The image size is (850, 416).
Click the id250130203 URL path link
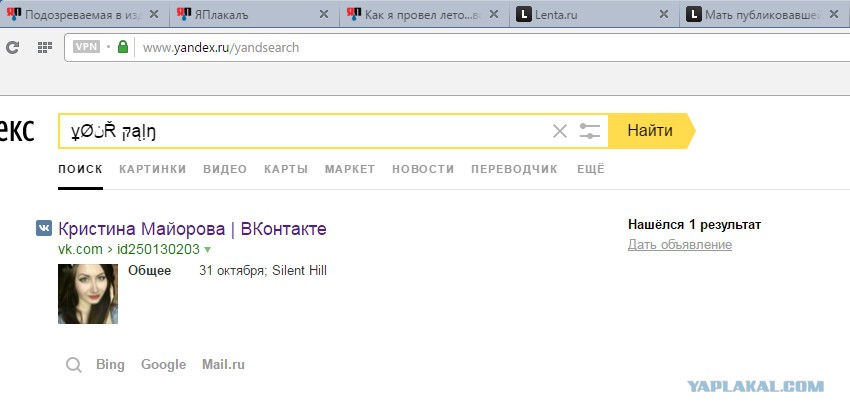(156, 249)
